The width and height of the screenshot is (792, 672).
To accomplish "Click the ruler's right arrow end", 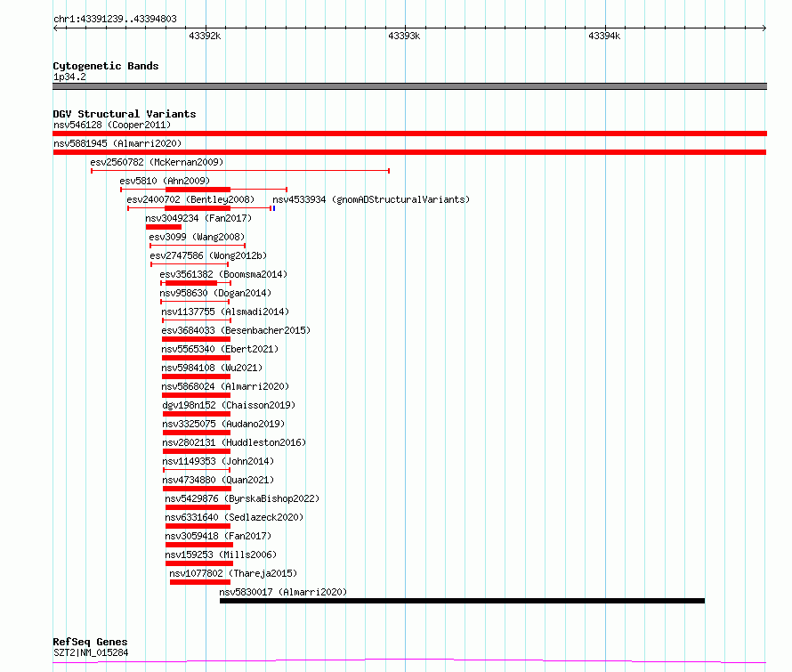I will click(x=764, y=28).
